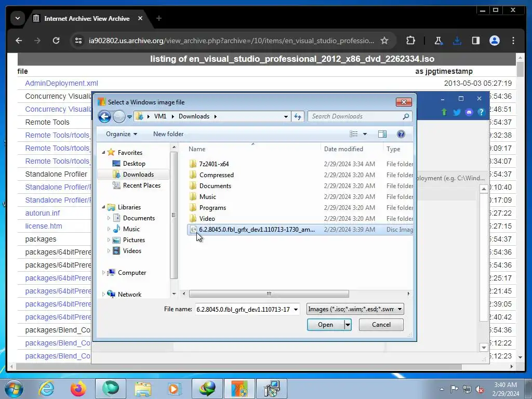Expand the Computer tree node
Image resolution: width=532 pixels, height=399 pixels.
click(x=103, y=272)
